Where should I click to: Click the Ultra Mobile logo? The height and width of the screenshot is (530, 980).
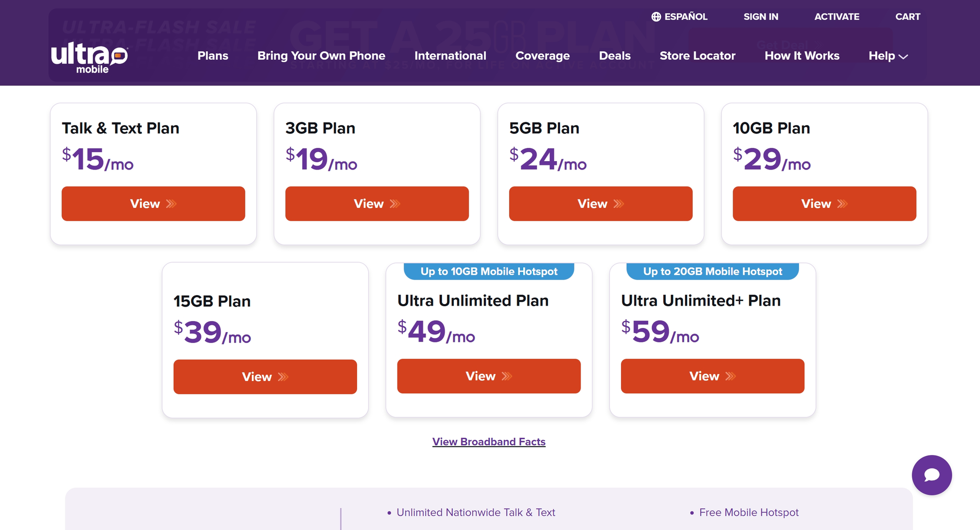point(90,57)
